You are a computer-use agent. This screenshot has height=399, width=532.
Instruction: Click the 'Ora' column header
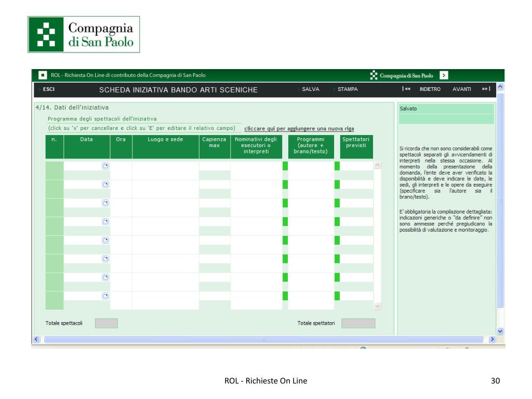click(121, 147)
